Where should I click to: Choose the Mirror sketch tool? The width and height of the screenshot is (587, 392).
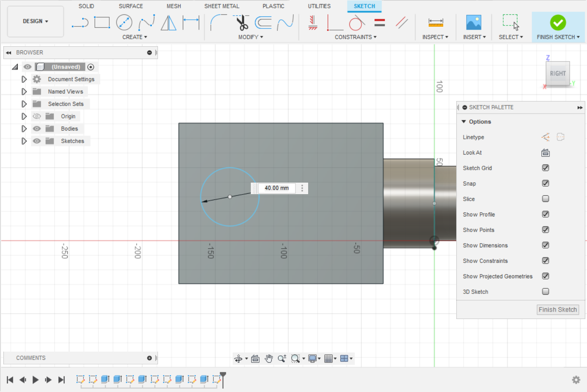click(168, 23)
